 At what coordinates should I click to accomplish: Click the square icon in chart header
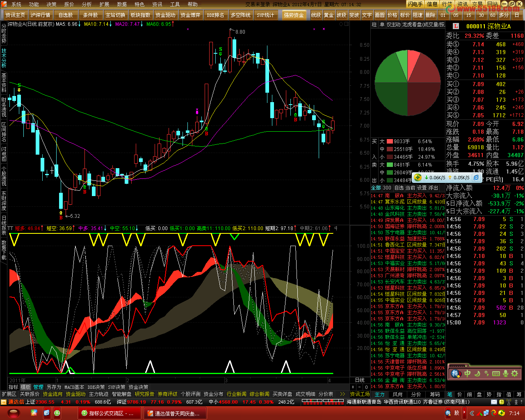(x=346, y=24)
